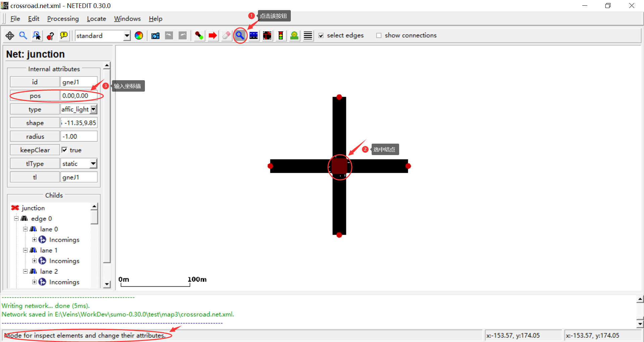Open Inspect mode with the magnifier icon
This screenshot has height=342, width=644.
point(240,36)
